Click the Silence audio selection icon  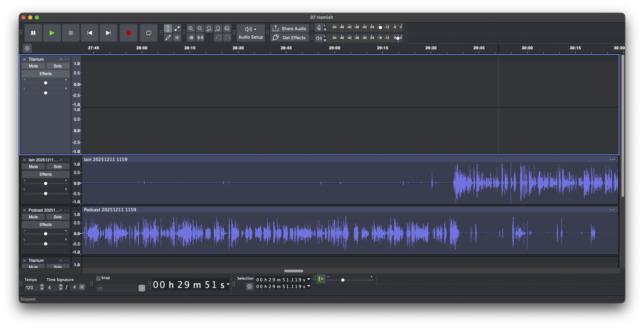tap(200, 38)
